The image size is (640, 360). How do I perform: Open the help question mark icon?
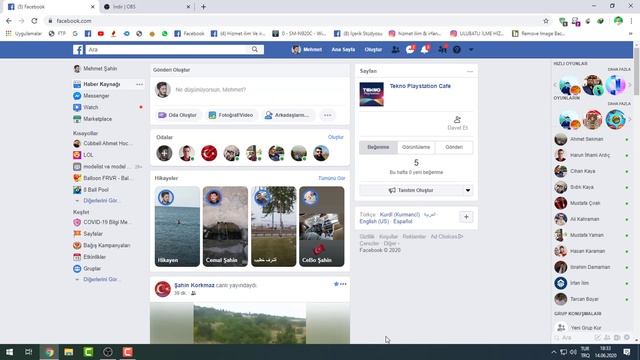457,49
